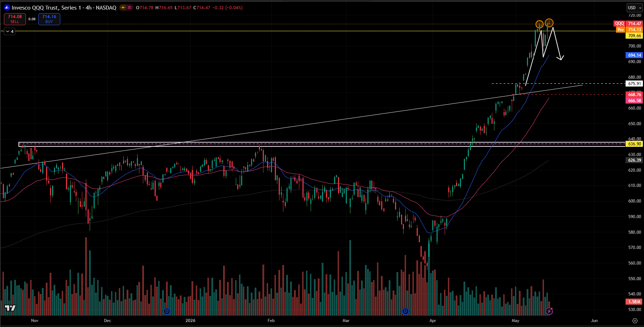Viewport: 644px width, 327px height.
Task: Click the 0.08 spread value
Action: pyautogui.click(x=32, y=19)
